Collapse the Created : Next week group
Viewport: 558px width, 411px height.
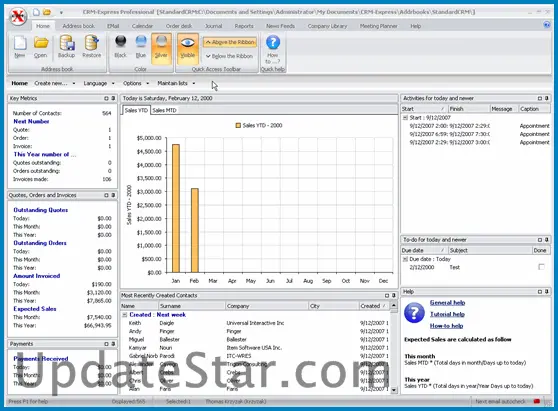pos(125,315)
